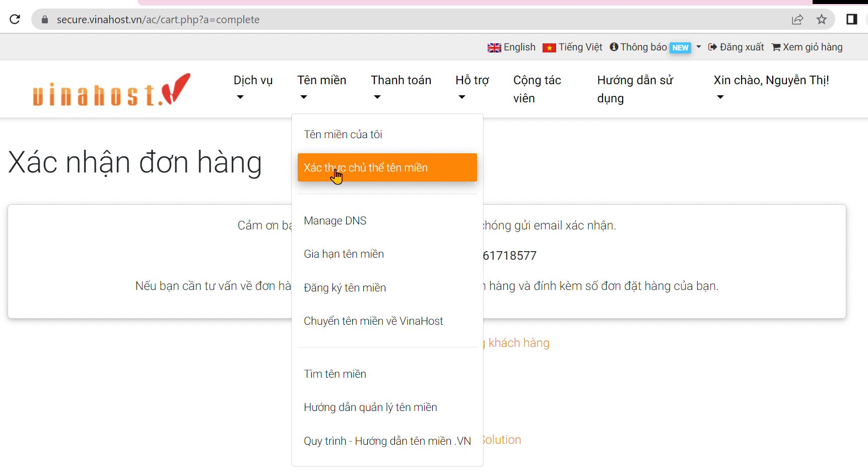Screen dimensions: 868x473
Task: Bookmark this page with star icon
Action: (x=822, y=20)
